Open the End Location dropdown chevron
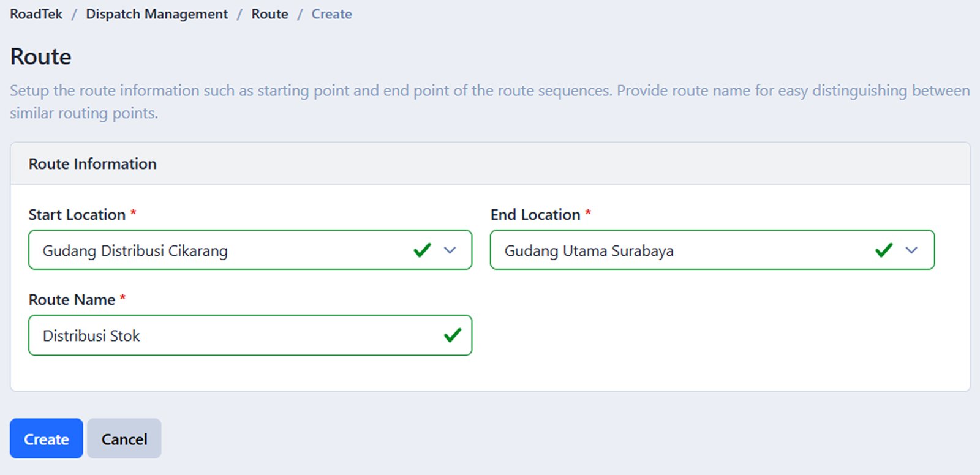Image resolution: width=980 pixels, height=475 pixels. (913, 250)
